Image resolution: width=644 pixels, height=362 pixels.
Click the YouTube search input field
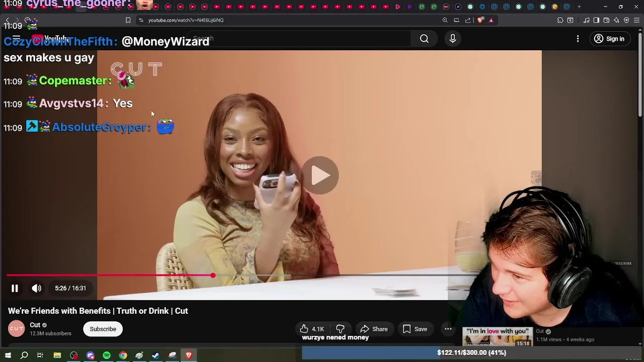299,39
